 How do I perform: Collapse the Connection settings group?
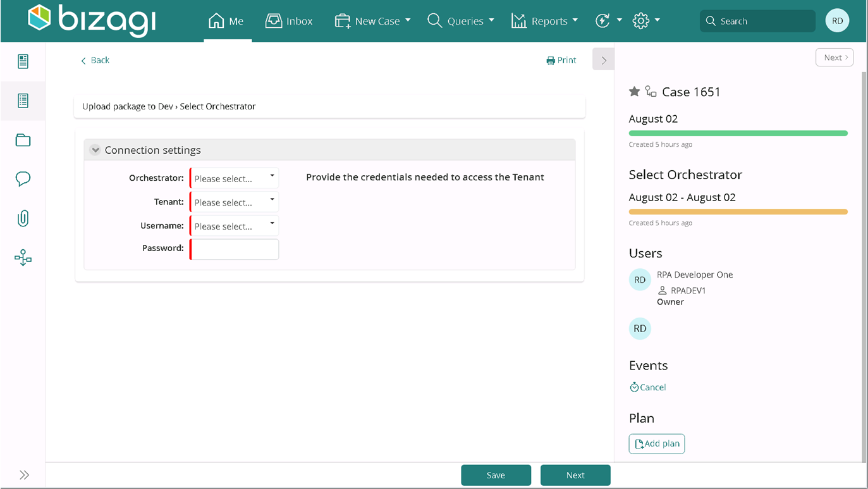(x=95, y=150)
